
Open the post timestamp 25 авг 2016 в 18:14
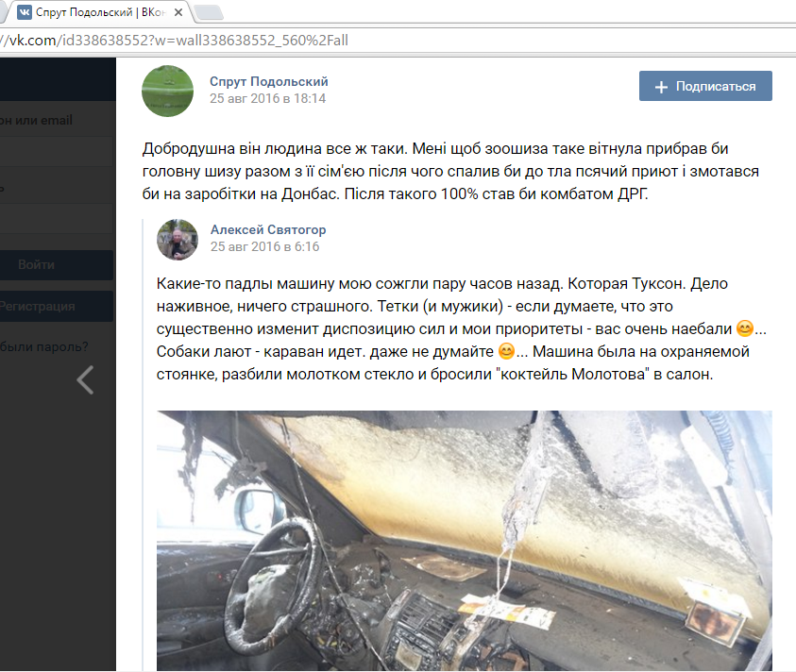point(267,98)
